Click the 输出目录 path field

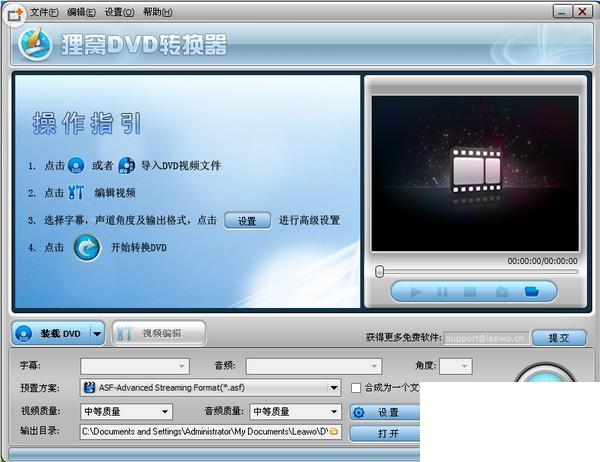[x=210, y=432]
